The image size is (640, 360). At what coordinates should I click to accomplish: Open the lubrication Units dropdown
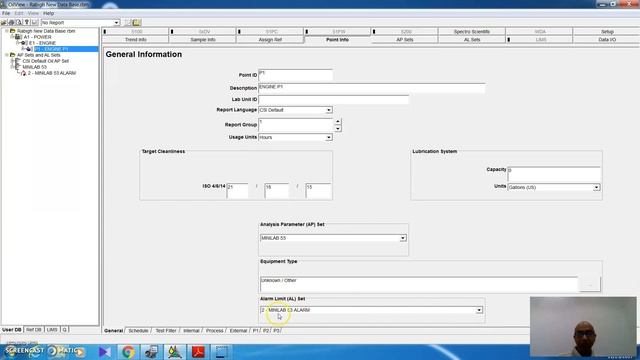click(596, 187)
